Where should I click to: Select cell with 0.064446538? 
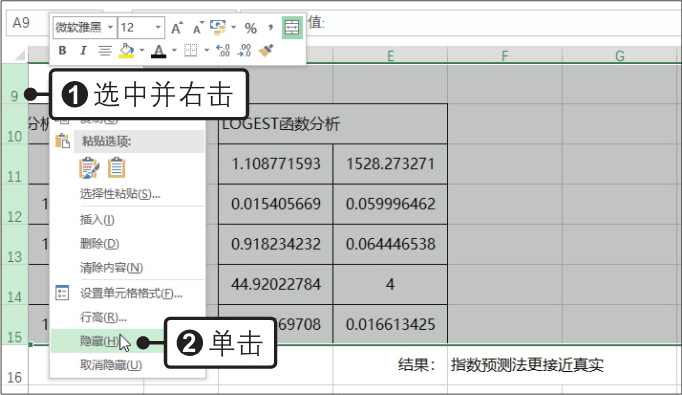coord(390,244)
